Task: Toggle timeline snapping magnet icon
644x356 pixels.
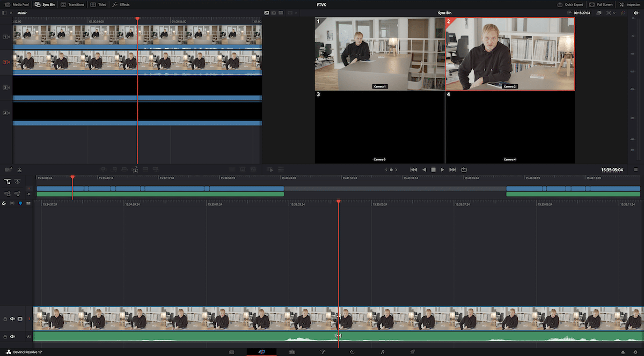Action: pos(4,203)
